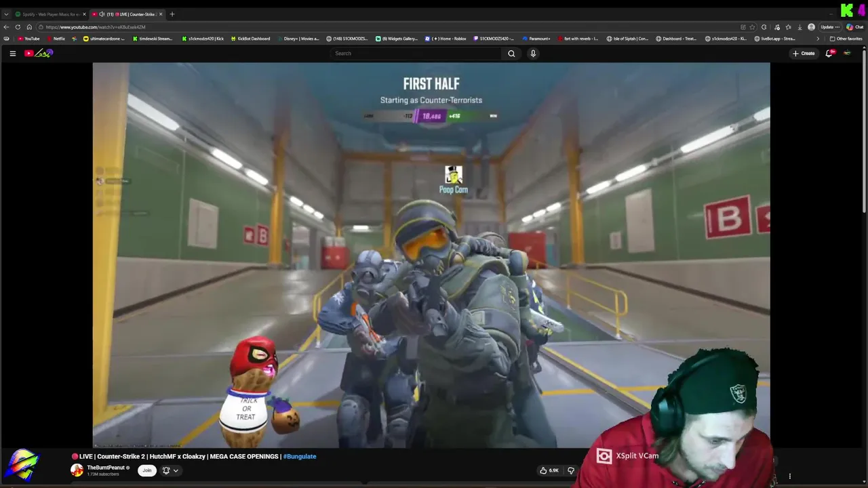This screenshot has width=868, height=488.
Task: Close the Spotify browser tab
Action: click(x=84, y=14)
